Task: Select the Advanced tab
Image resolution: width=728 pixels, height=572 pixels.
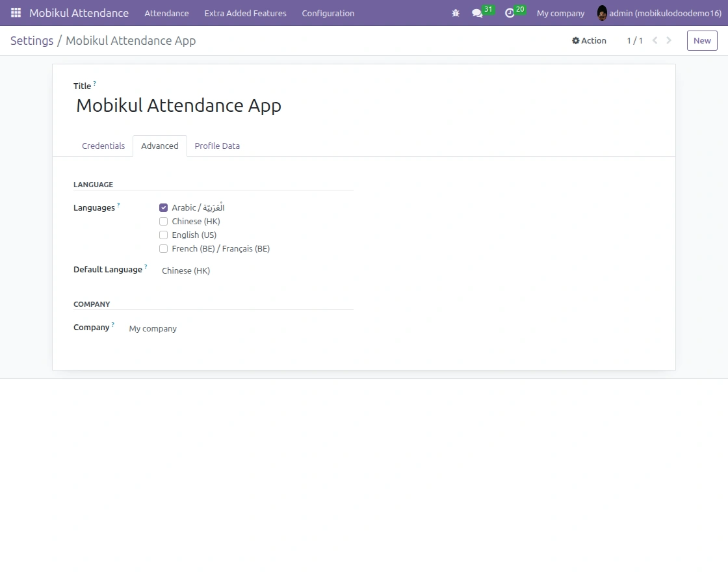Action: [x=160, y=146]
